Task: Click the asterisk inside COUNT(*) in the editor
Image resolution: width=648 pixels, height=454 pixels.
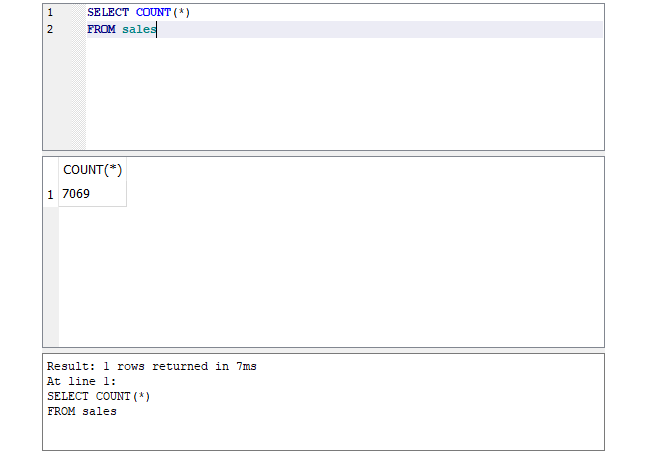Action: [183, 12]
